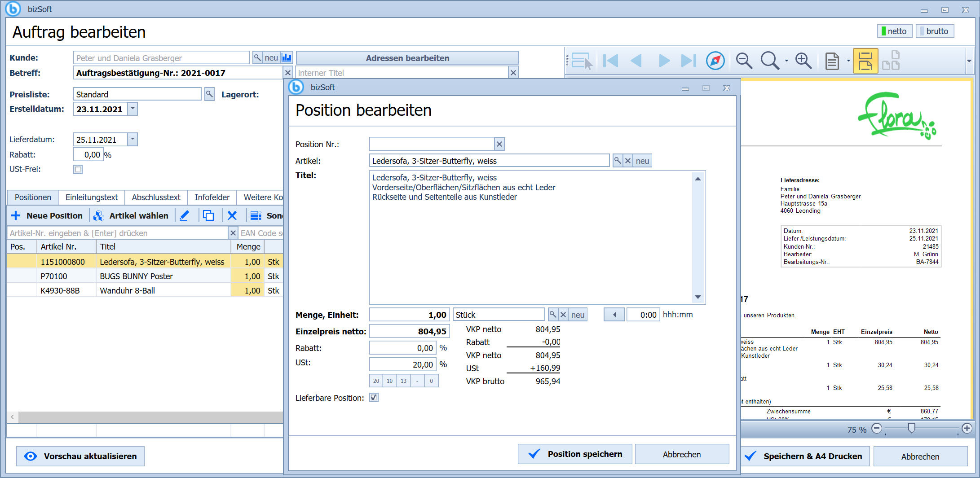This screenshot has width=980, height=478.
Task: Enable the USt-Frei checkbox
Action: point(78,169)
